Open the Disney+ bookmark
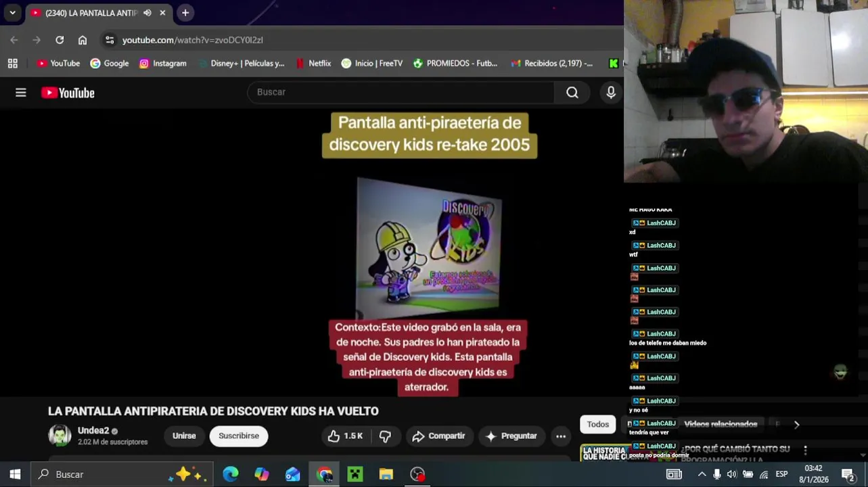This screenshot has width=868, height=487. click(x=241, y=63)
